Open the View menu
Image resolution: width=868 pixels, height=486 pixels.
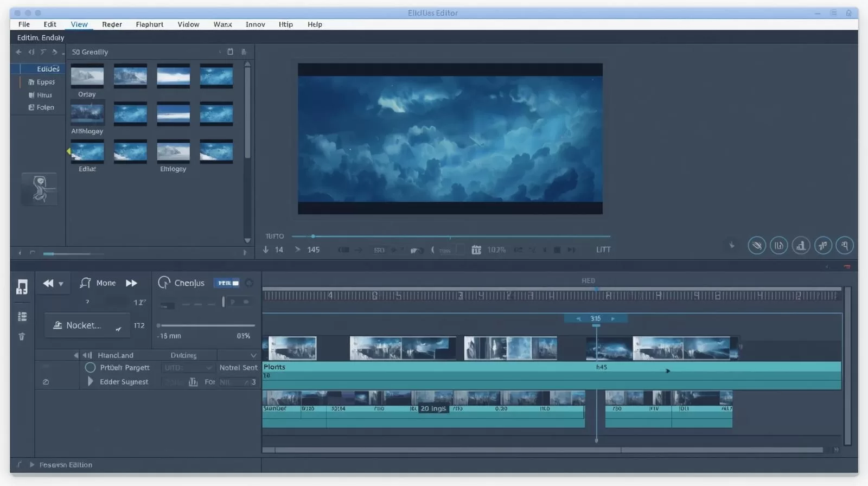point(79,24)
